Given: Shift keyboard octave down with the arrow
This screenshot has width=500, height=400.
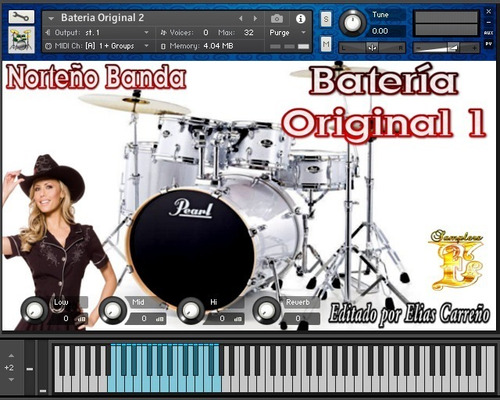Looking at the screenshot, I should click(x=11, y=380).
